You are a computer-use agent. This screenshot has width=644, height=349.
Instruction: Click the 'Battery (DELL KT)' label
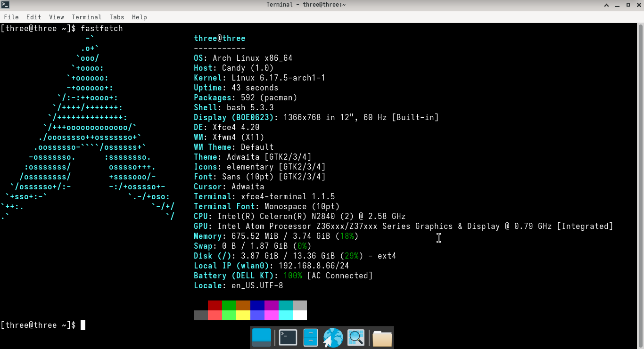click(236, 276)
